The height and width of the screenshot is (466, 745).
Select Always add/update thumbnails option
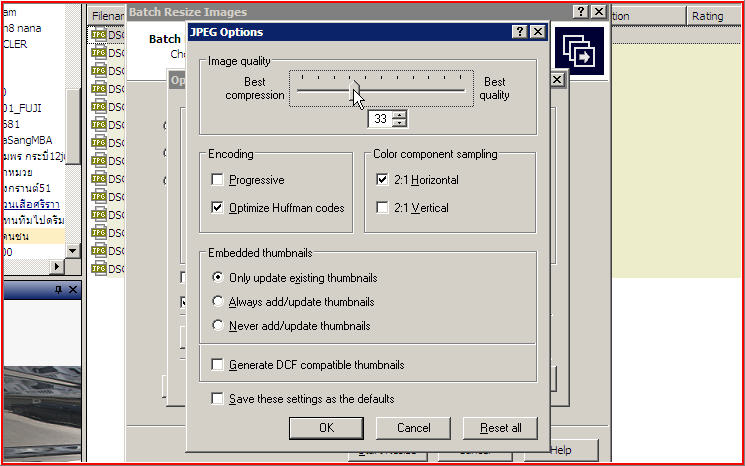pyautogui.click(x=219, y=301)
